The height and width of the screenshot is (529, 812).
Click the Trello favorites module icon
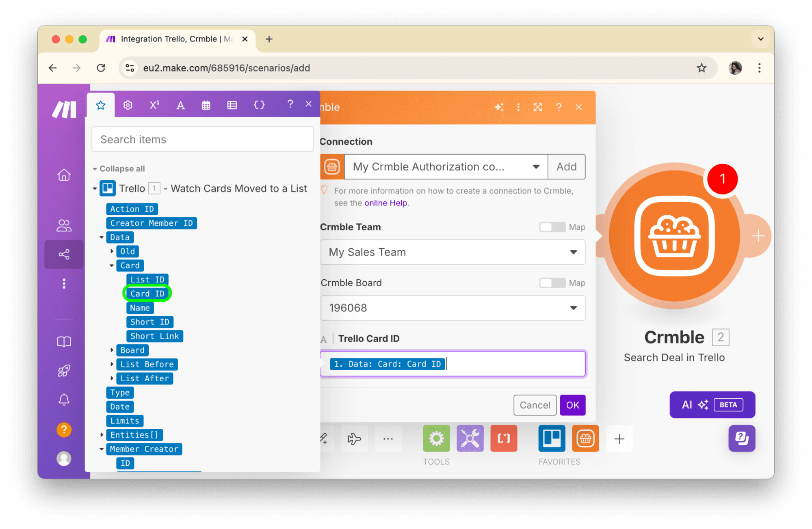point(551,438)
